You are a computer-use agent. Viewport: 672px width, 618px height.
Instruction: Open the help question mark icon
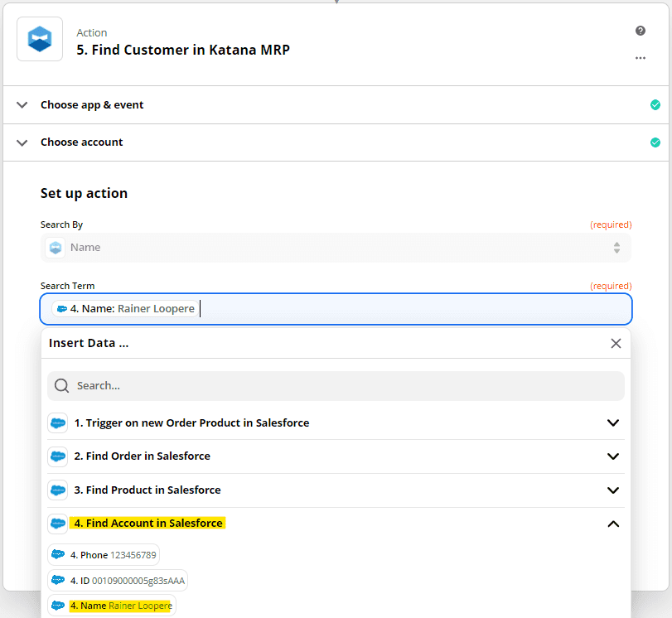point(641,31)
